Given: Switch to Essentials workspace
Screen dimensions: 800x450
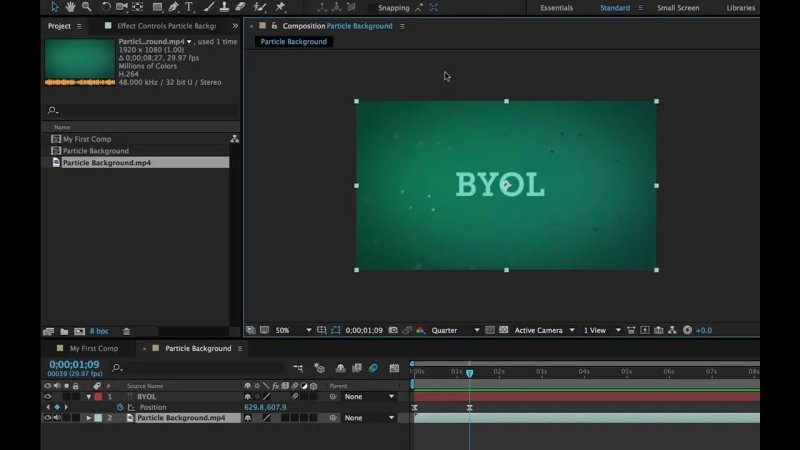Looking at the screenshot, I should point(557,8).
